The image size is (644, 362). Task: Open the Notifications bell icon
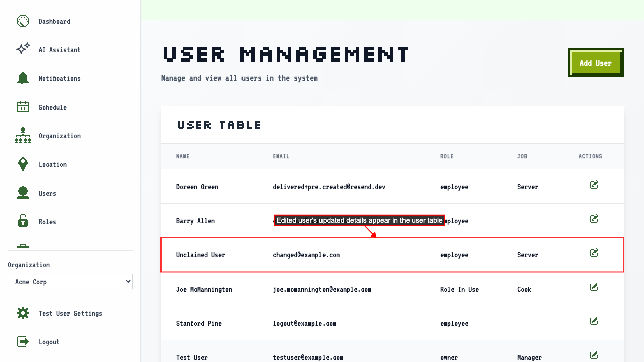coord(23,78)
